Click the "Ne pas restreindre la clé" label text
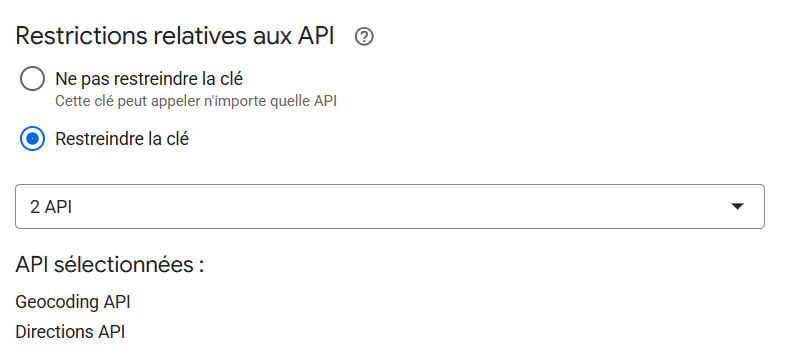This screenshot has height=364, width=800. point(149,79)
